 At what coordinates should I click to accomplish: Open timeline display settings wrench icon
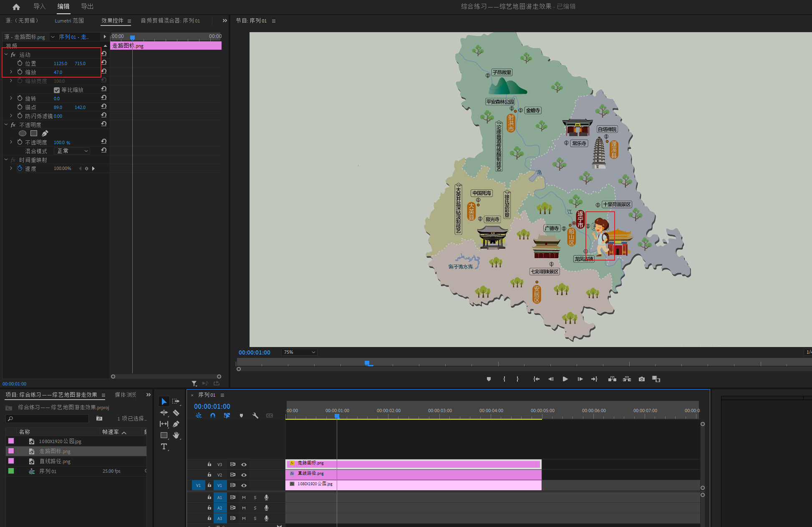point(255,416)
